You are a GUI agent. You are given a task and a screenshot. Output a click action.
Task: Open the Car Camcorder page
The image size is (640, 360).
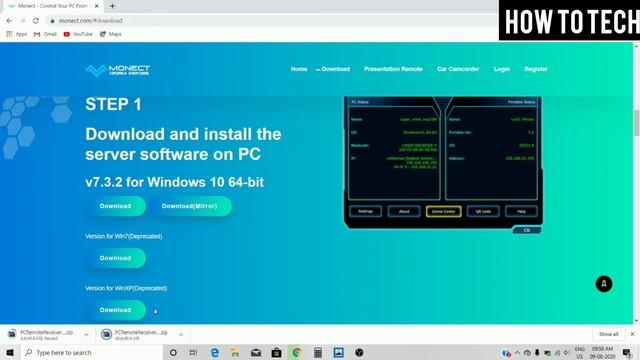(x=458, y=69)
